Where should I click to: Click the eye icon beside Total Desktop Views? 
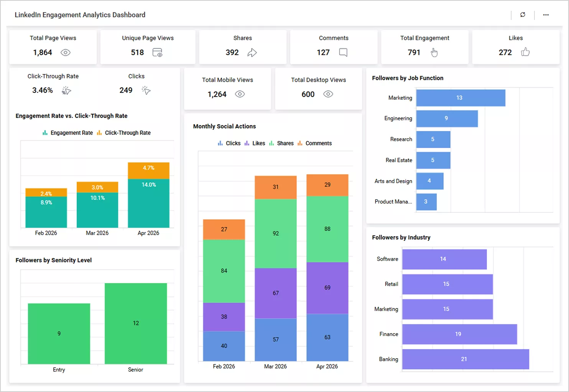point(328,94)
